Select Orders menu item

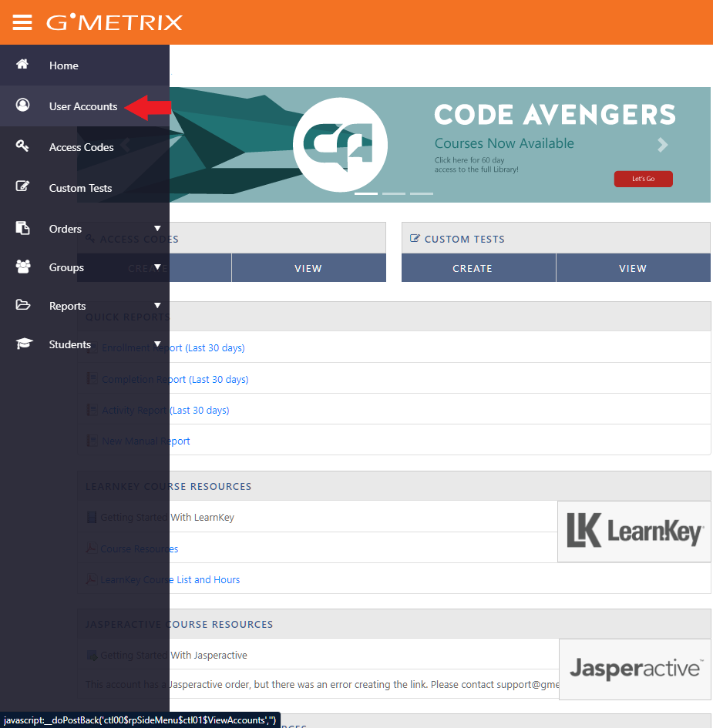pos(65,229)
